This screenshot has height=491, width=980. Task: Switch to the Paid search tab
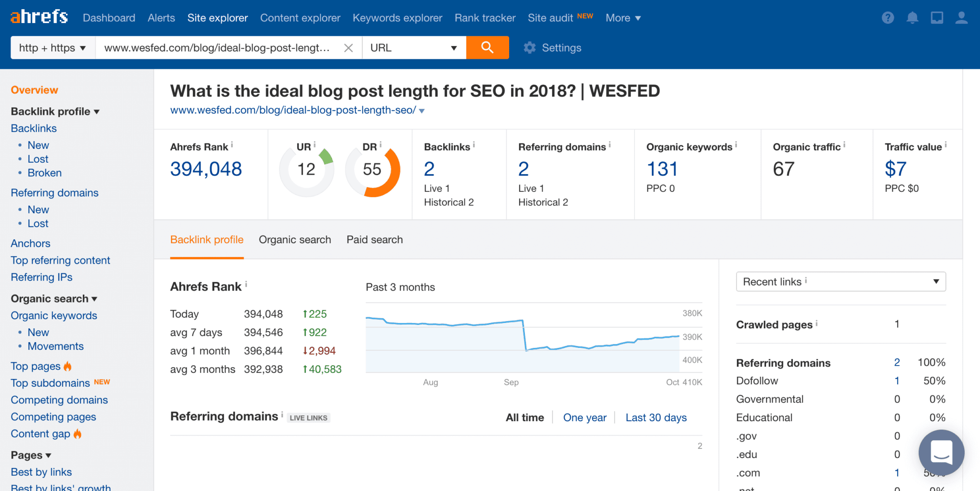375,240
